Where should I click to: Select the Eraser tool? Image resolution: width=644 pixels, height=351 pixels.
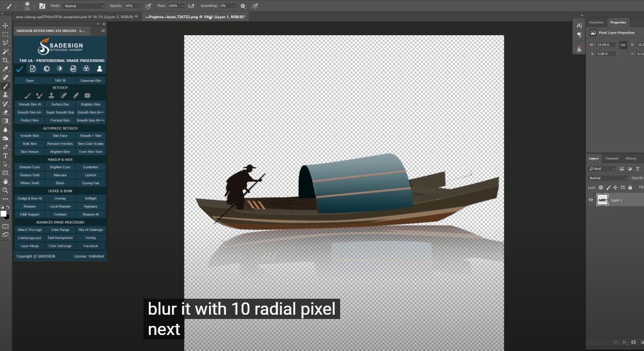(6, 113)
